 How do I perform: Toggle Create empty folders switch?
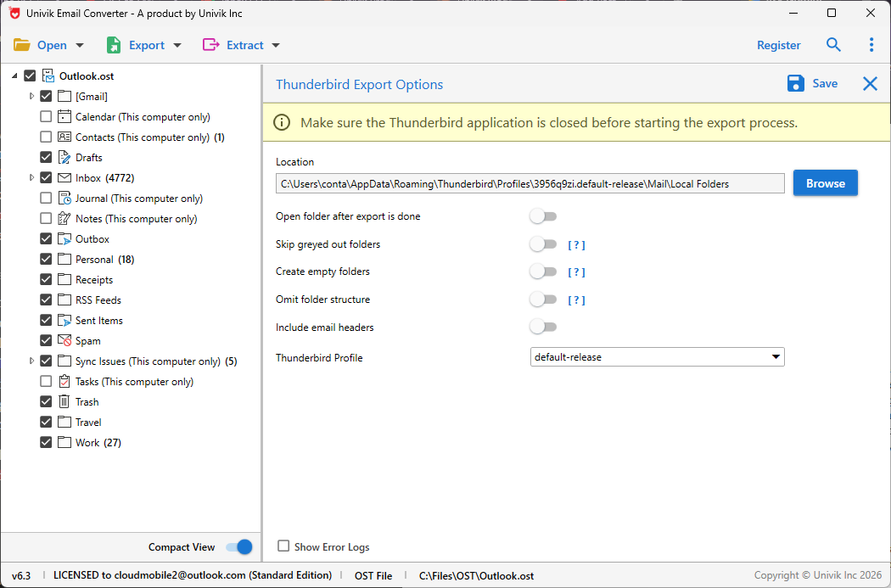tap(543, 272)
